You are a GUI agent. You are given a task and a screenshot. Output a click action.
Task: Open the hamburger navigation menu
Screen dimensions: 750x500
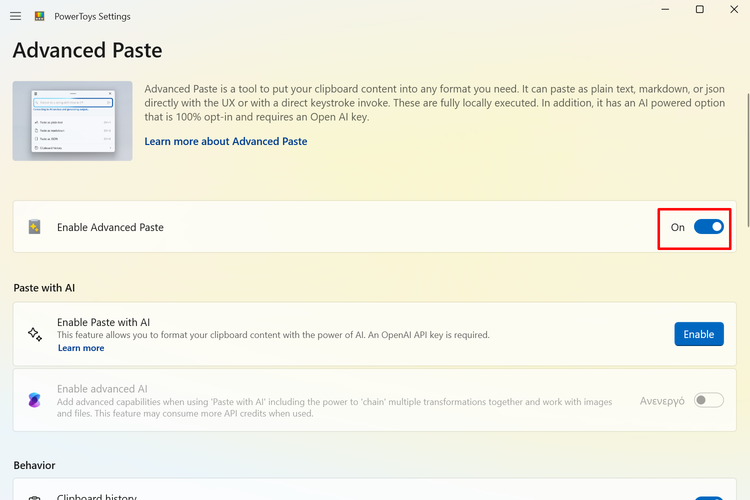[15, 16]
